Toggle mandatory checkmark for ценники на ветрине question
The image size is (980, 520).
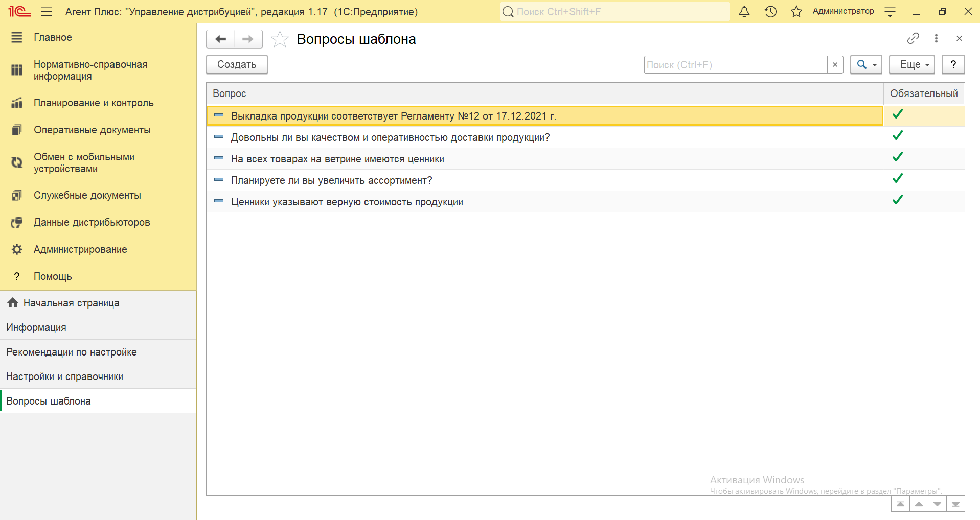(x=897, y=157)
